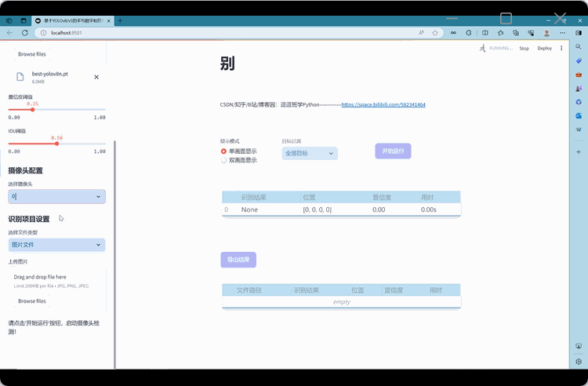This screenshot has height=386, width=588.
Task: Open the sidebar settings gear icon
Action: (579, 362)
